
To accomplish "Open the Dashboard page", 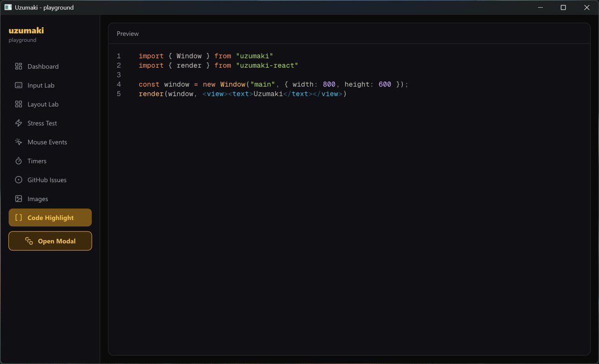I will pyautogui.click(x=50, y=66).
